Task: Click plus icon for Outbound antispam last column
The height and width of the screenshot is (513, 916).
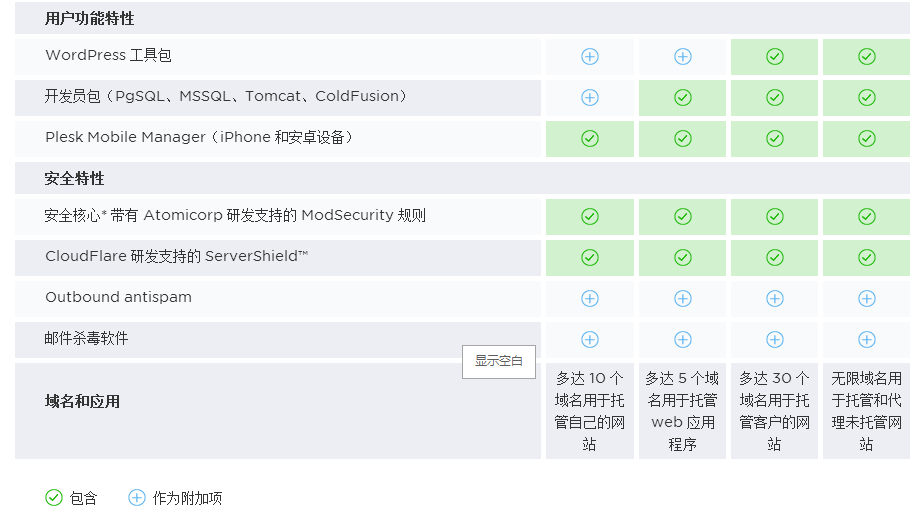Action: click(866, 299)
